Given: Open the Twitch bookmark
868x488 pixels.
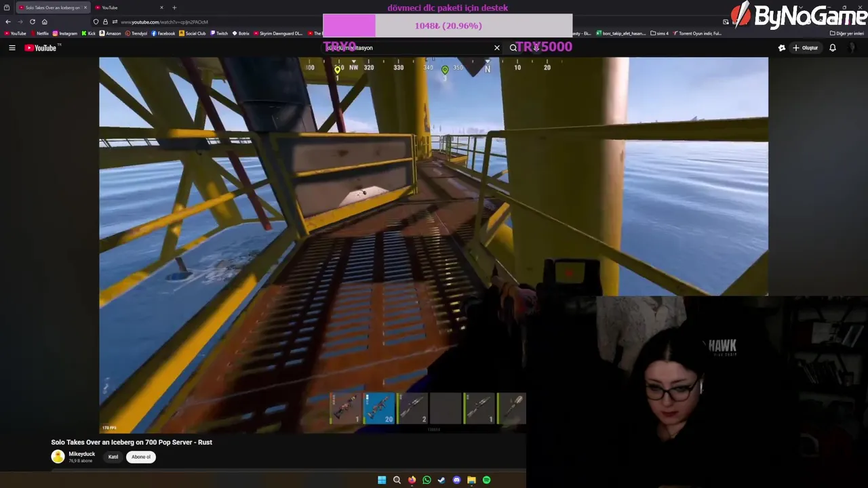Looking at the screenshot, I should [x=220, y=33].
